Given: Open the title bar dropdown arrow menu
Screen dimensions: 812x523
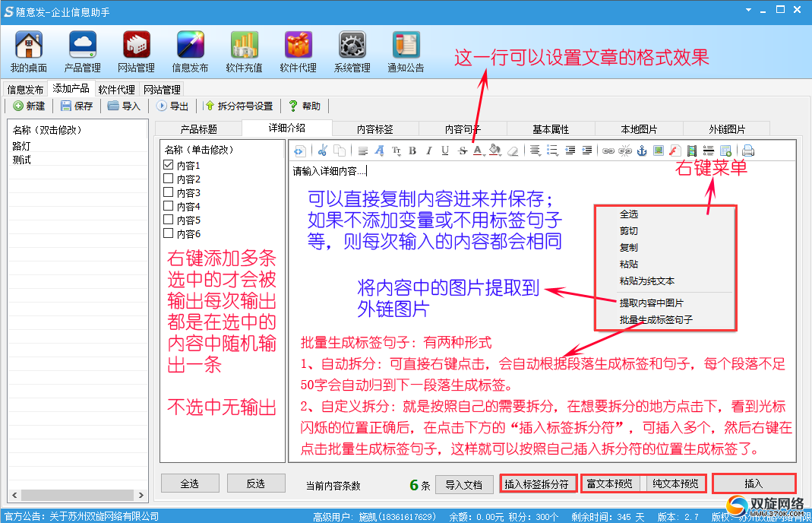Looking at the screenshot, I should point(748,10).
